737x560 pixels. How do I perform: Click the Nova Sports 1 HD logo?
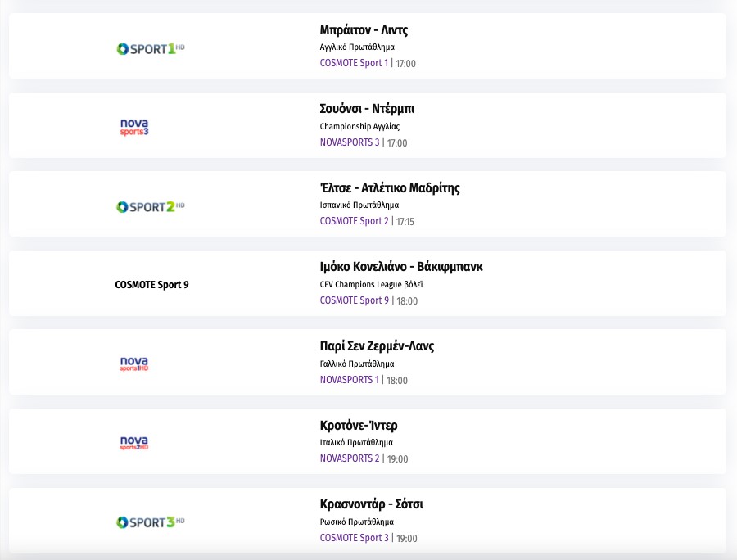[134, 364]
